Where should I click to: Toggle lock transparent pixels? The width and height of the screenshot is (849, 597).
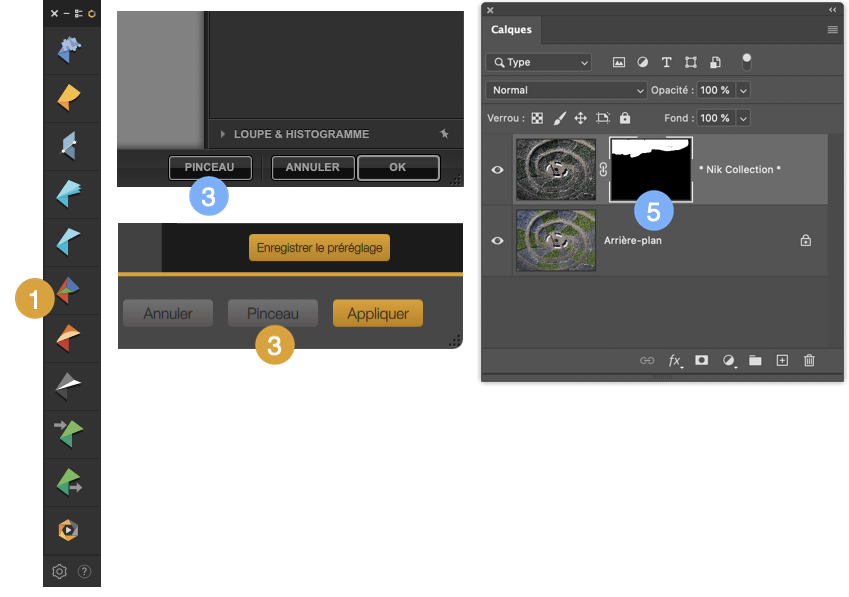pos(537,119)
